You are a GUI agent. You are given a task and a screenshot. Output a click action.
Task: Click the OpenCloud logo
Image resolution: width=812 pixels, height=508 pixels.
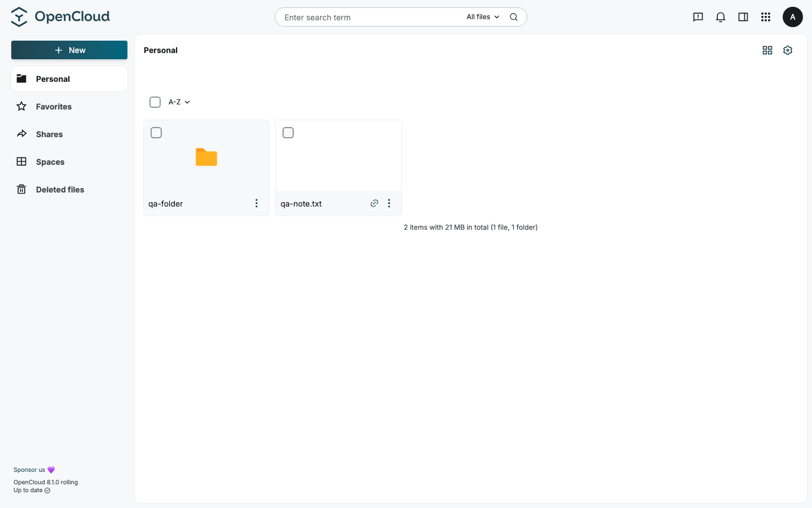[60, 17]
